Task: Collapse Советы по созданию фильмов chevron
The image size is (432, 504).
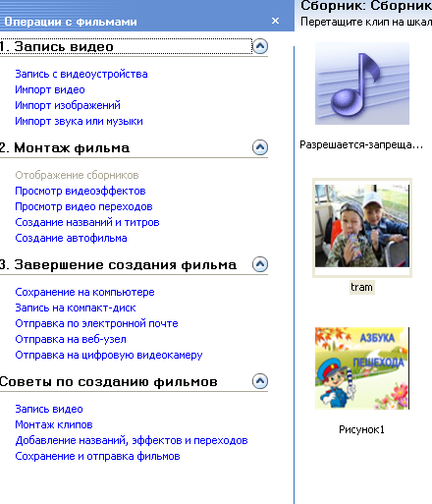Action: pyautogui.click(x=260, y=381)
